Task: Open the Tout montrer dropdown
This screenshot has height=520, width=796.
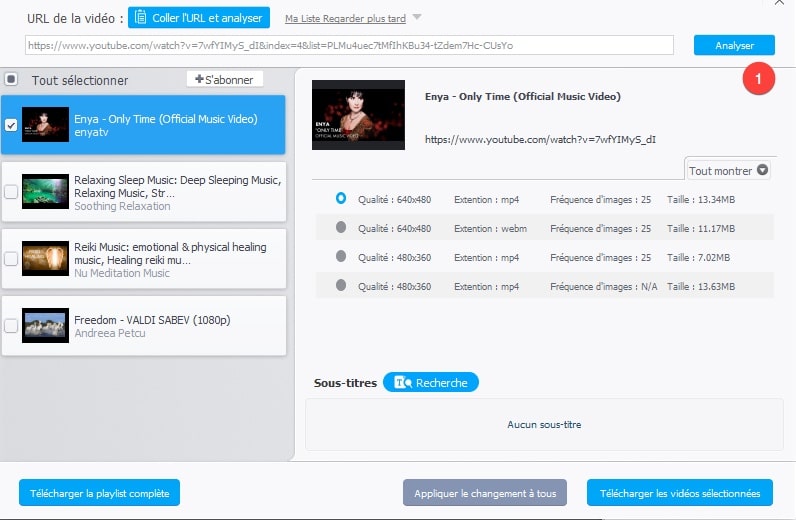Action: 728,171
